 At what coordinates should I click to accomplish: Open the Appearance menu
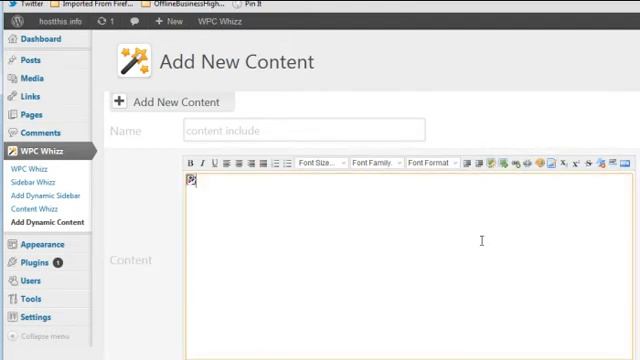click(x=42, y=244)
